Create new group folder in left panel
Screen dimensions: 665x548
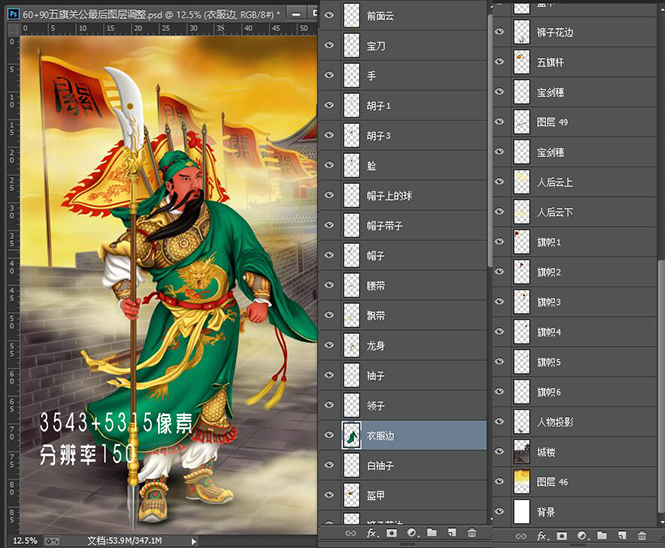point(432,532)
